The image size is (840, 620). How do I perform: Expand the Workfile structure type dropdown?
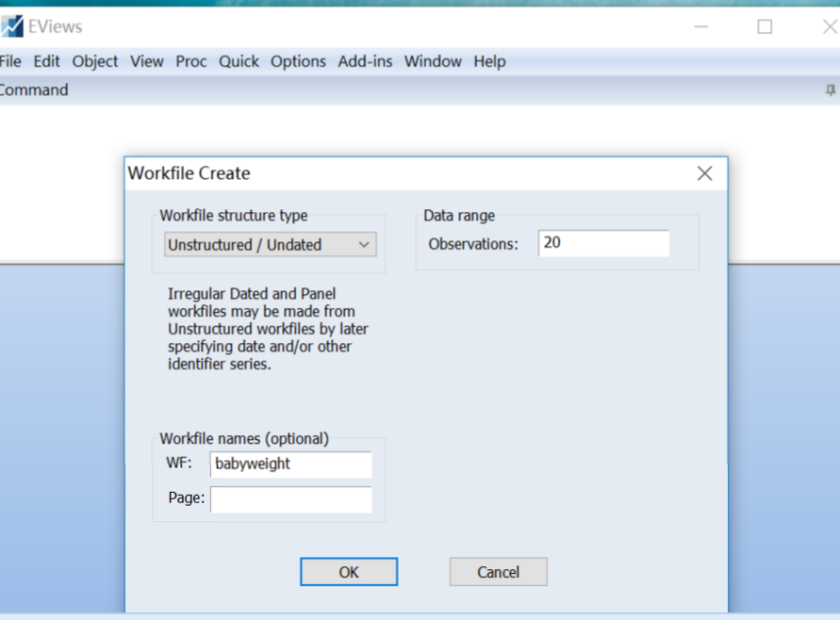(271, 245)
